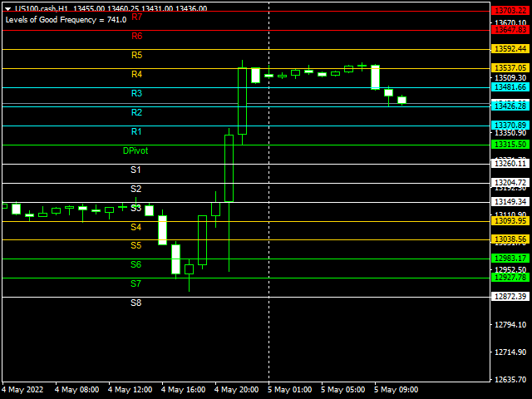Click the 12872.39 white price tag
This screenshot has width=532, height=399.
(510, 297)
